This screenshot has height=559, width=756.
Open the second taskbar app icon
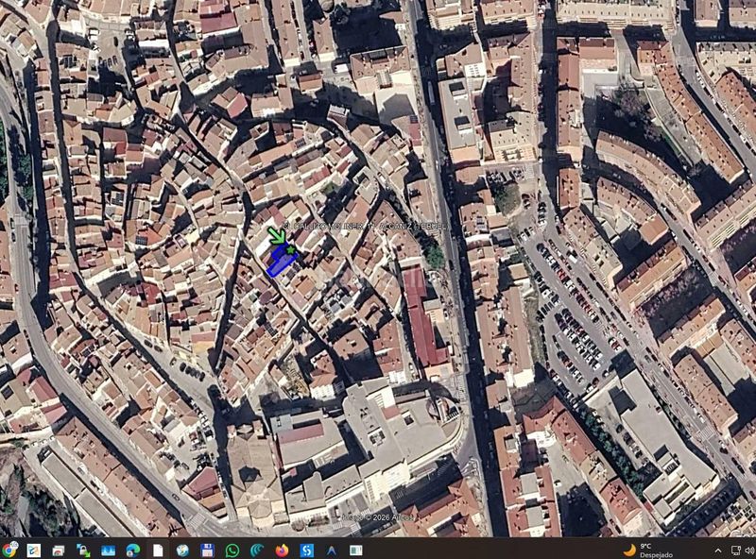click(34, 551)
